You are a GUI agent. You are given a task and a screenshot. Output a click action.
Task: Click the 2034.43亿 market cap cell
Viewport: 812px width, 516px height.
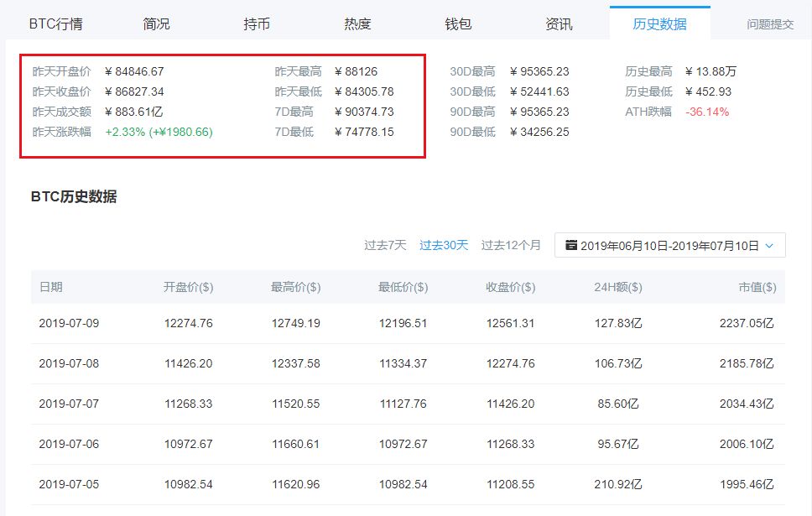point(747,404)
